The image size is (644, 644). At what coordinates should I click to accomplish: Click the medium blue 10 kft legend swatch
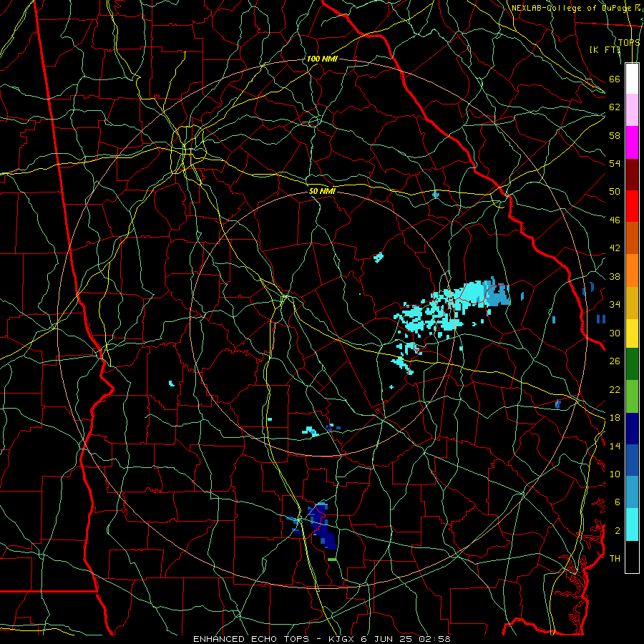click(x=632, y=460)
